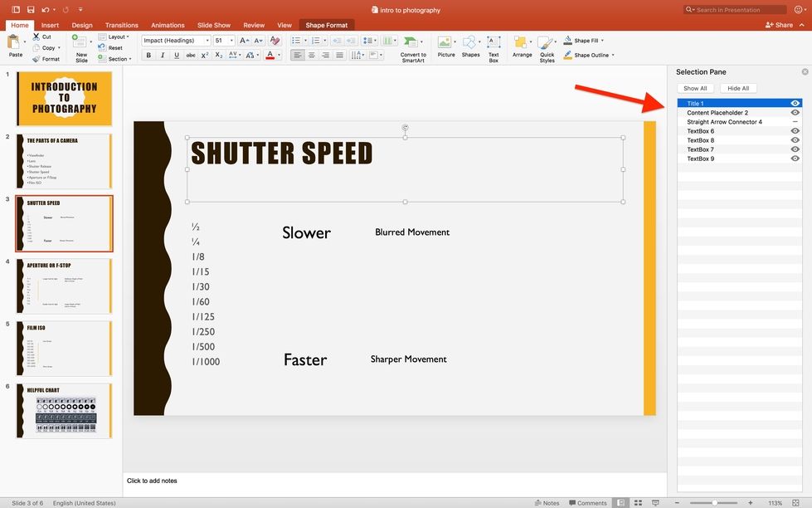This screenshot has height=508, width=812.
Task: Show the hidden Straight Arrow Connector 4
Action: [795, 122]
